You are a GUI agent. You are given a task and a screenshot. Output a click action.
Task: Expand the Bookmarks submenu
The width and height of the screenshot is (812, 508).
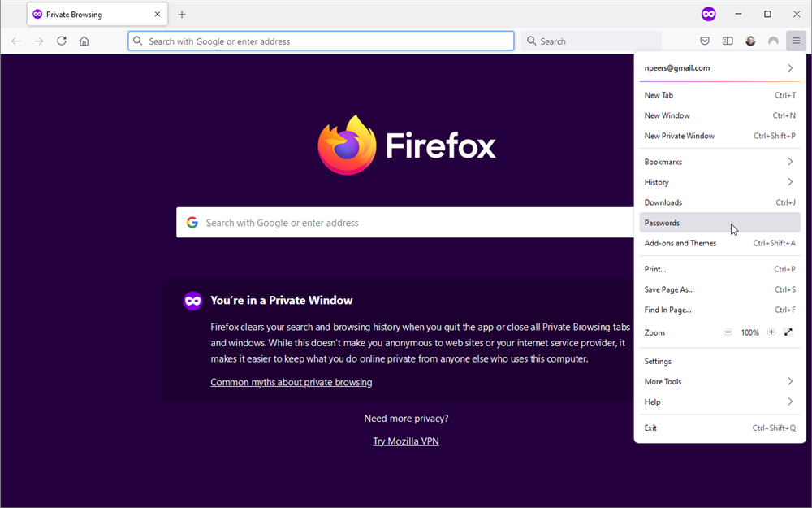[x=719, y=162]
